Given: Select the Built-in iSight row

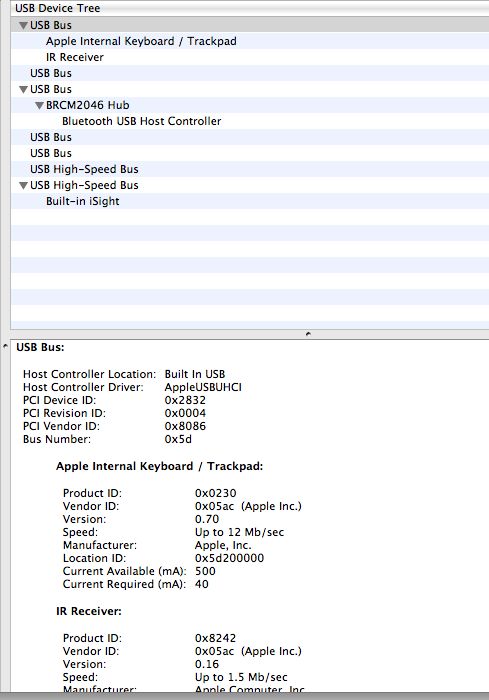Looking at the screenshot, I should pyautogui.click(x=250, y=201).
